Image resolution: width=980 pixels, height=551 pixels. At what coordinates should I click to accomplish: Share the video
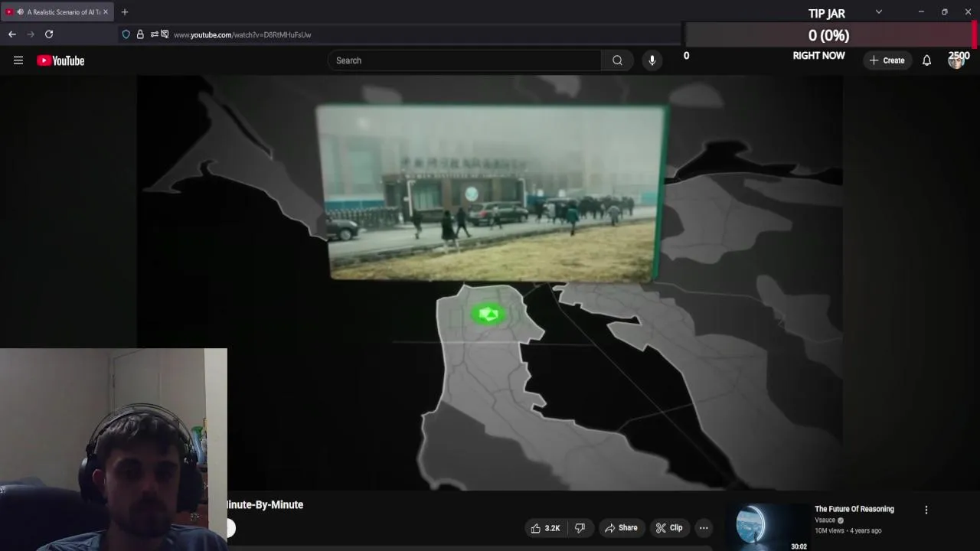tap(621, 528)
